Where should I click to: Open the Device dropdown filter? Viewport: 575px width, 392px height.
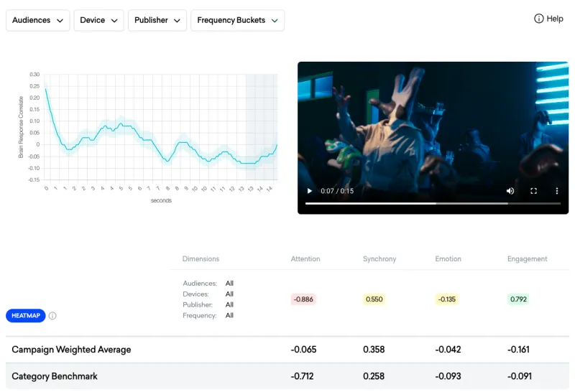click(x=98, y=21)
